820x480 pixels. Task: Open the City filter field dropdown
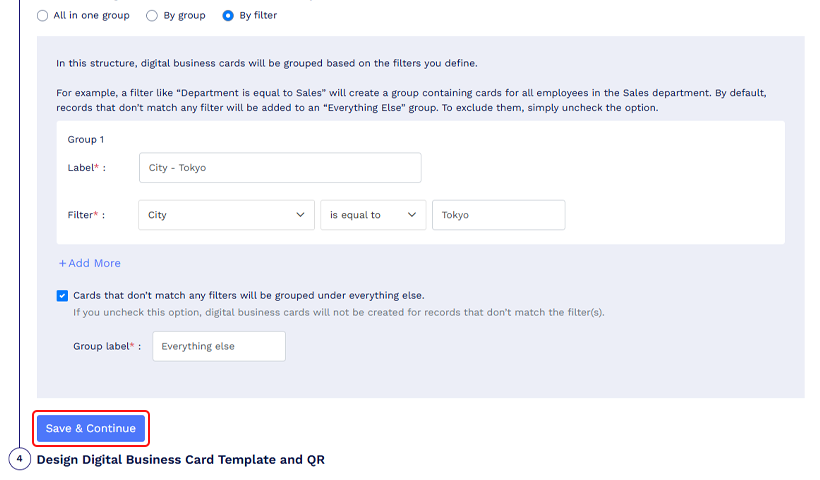point(226,215)
